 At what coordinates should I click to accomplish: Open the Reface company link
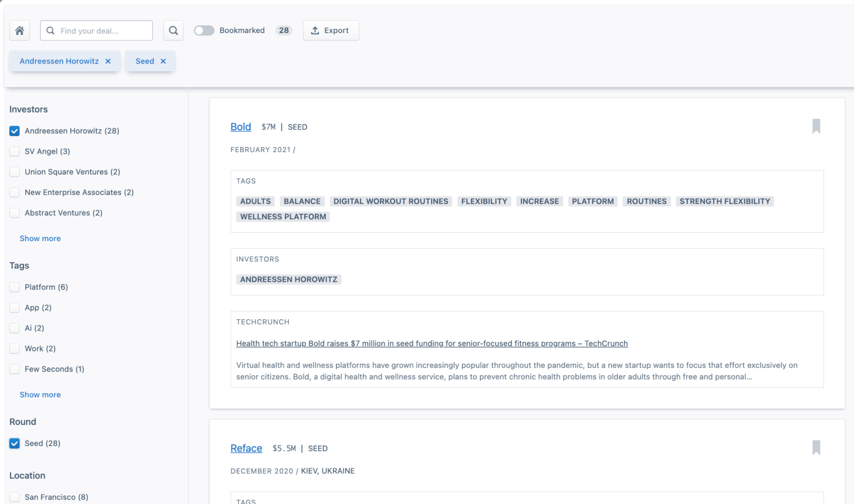246,448
